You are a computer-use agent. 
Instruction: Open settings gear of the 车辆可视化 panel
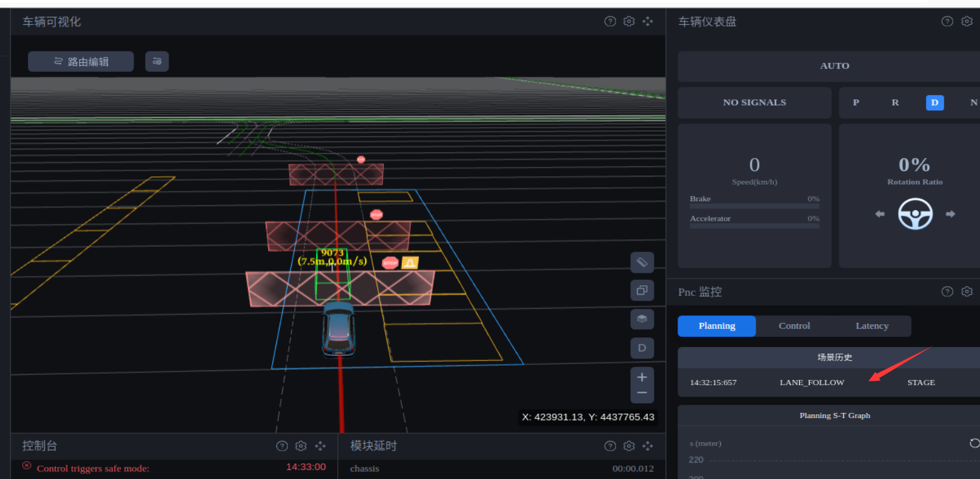(629, 22)
